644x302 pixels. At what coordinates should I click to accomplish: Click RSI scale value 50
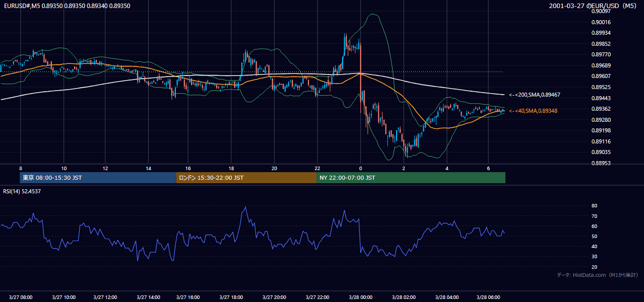tap(595, 236)
